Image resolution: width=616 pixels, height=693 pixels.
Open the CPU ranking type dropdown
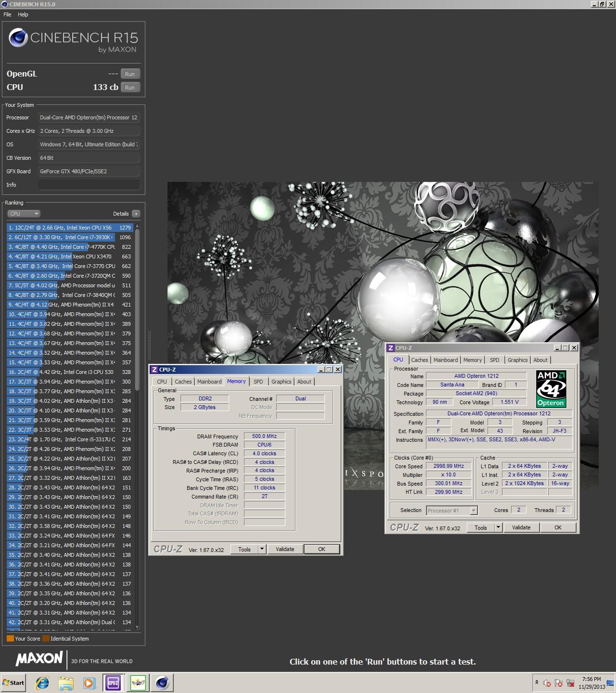pos(24,214)
